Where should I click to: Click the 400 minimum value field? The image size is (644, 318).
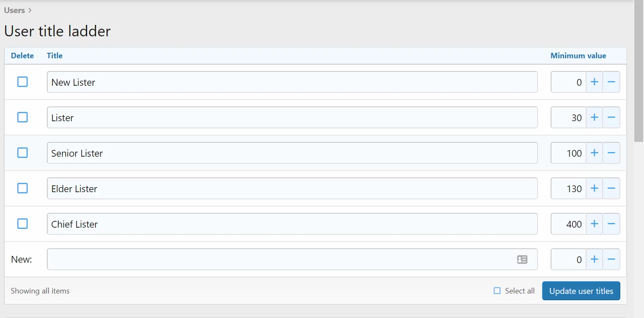point(568,224)
